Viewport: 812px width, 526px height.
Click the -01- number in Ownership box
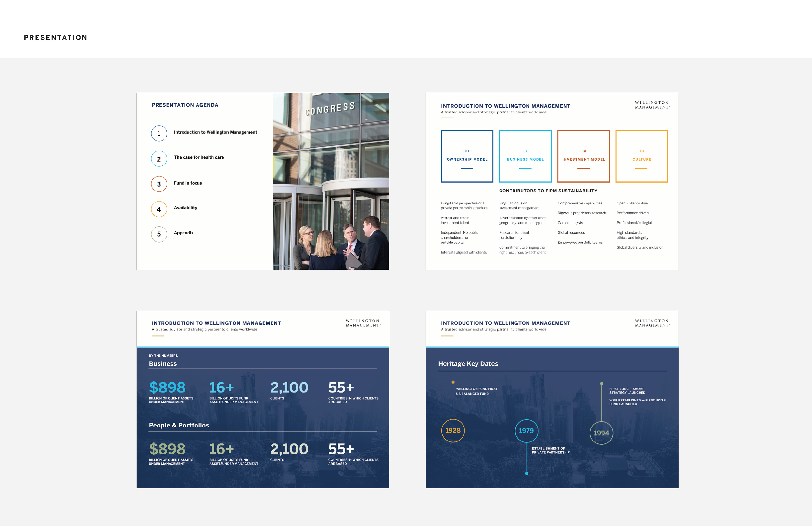pyautogui.click(x=467, y=151)
